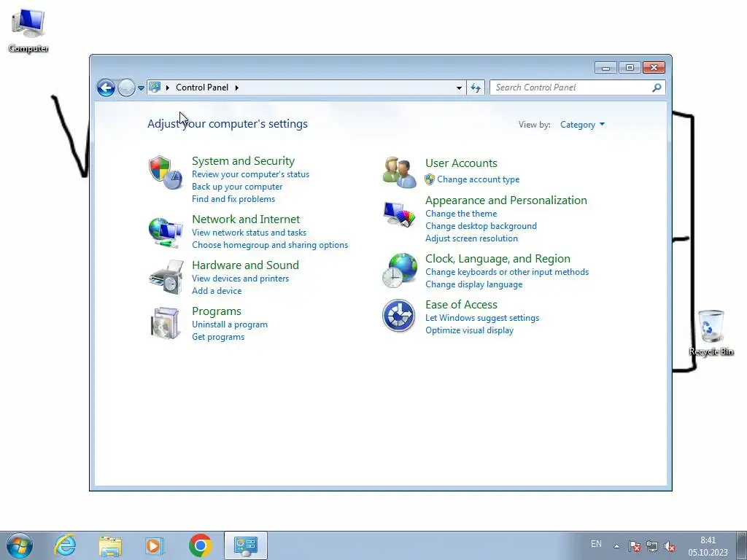Viewport: 747px width, 560px height.
Task: Open Appearance and Personalization heading
Action: 506,201
